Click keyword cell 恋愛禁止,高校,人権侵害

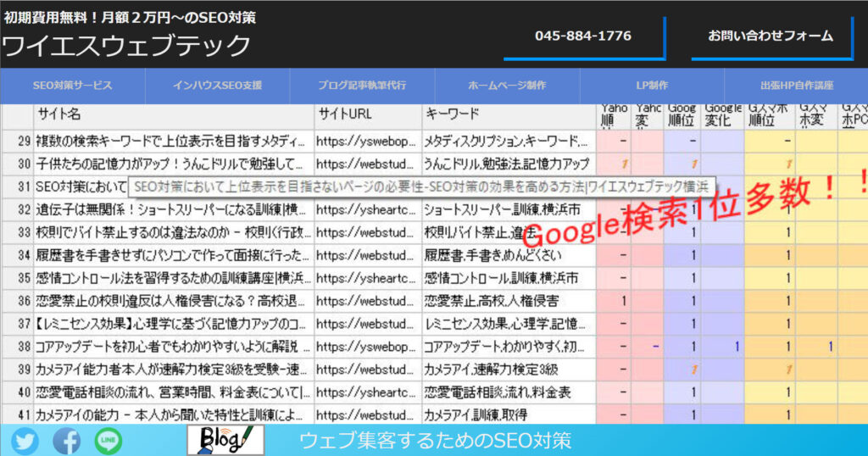tap(509, 301)
